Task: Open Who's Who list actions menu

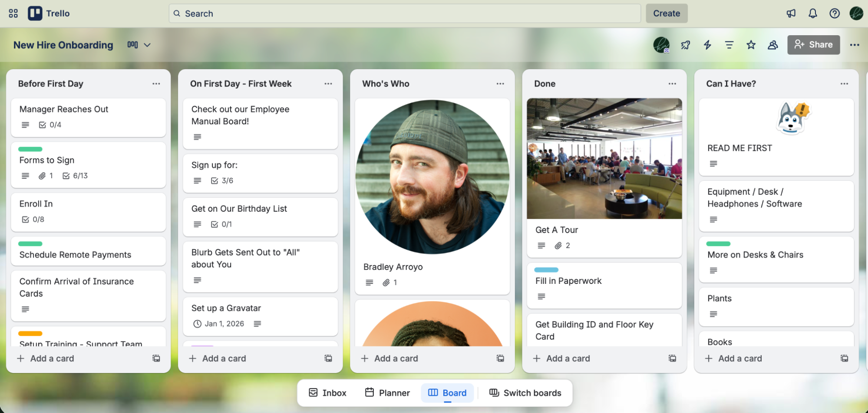Action: [x=500, y=83]
